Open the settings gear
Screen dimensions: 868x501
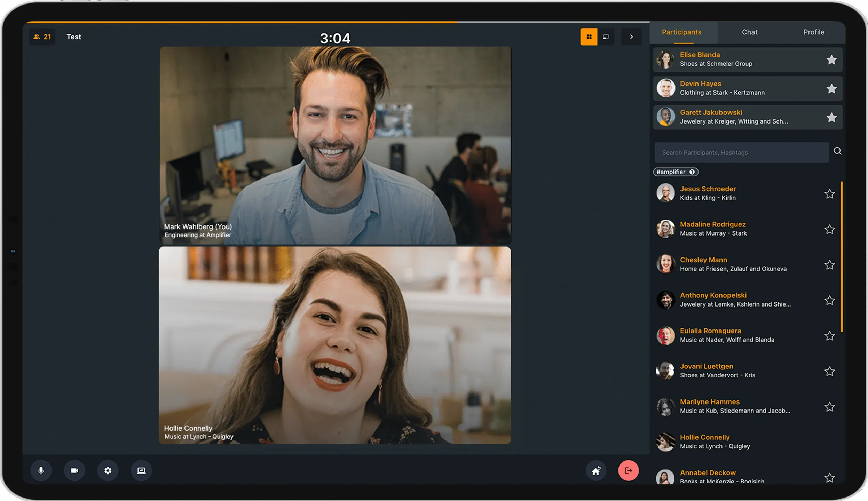(x=108, y=470)
